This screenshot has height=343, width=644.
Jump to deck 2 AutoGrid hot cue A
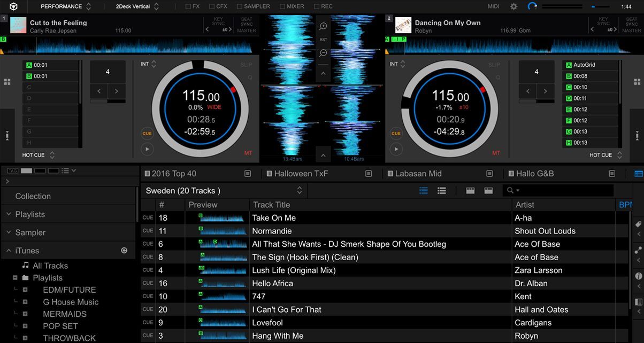[x=591, y=65]
